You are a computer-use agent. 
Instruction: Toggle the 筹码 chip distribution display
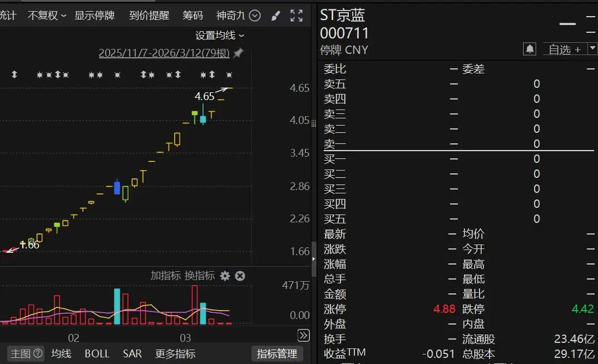coord(192,16)
